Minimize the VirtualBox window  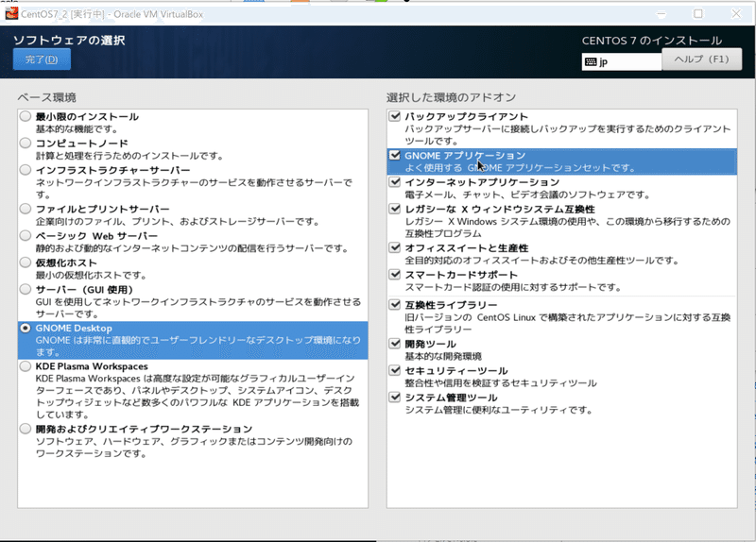[x=661, y=14]
